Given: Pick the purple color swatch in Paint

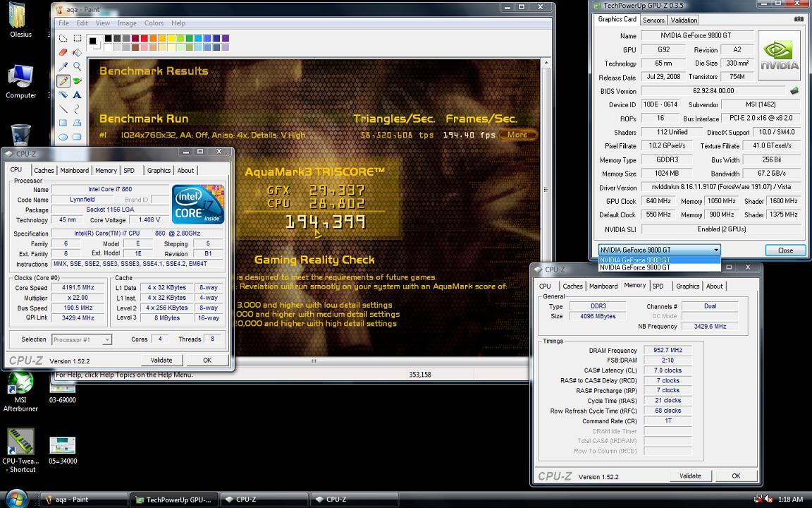Looking at the screenshot, I should point(226,38).
